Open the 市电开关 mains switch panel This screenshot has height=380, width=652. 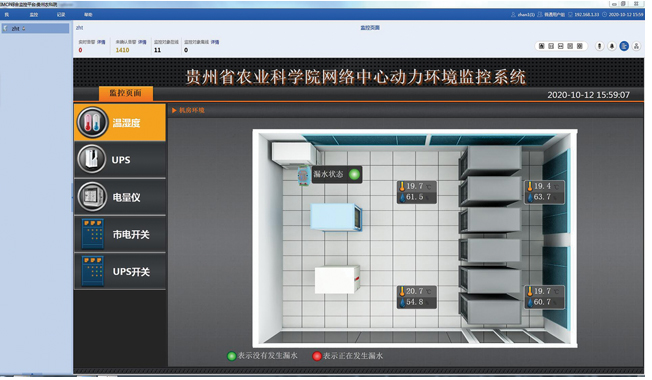coord(120,234)
